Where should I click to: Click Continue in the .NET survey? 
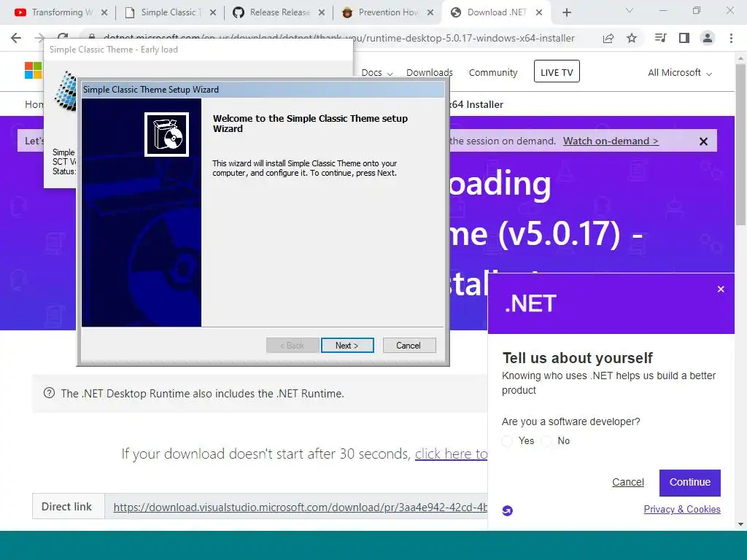pyautogui.click(x=690, y=483)
